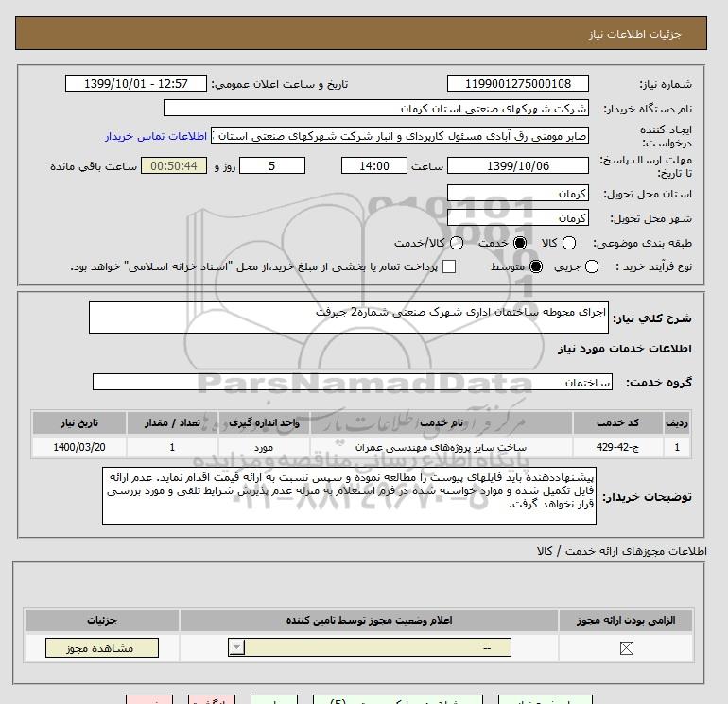This screenshot has height=704, width=728.
Task: Click the deadline hour field 14:00
Action: tap(374, 165)
